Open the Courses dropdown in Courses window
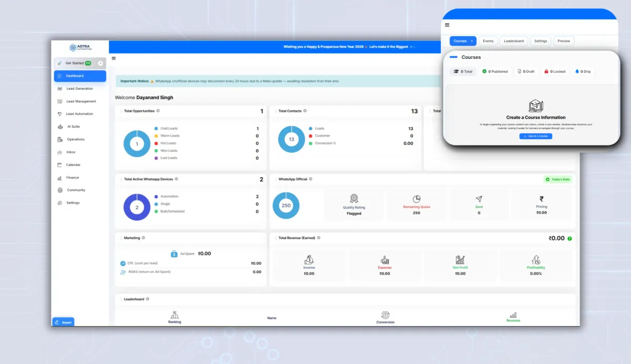 [463, 41]
